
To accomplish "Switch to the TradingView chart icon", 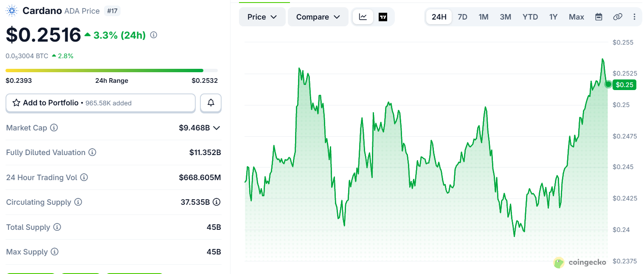I will [x=383, y=17].
